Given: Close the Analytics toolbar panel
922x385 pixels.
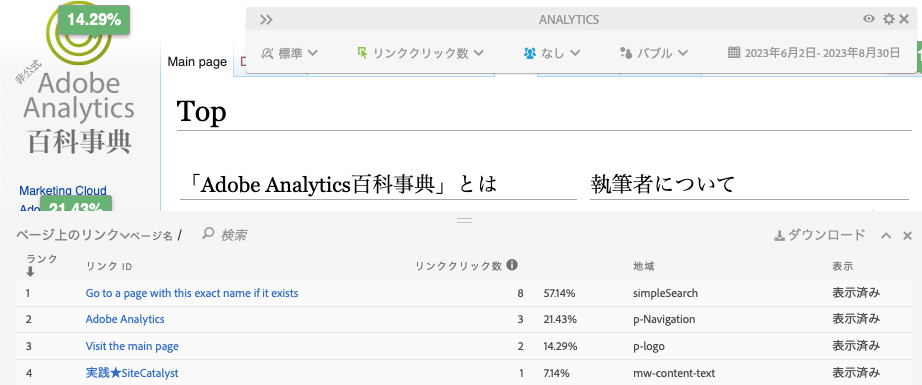Looking at the screenshot, I should (x=904, y=19).
